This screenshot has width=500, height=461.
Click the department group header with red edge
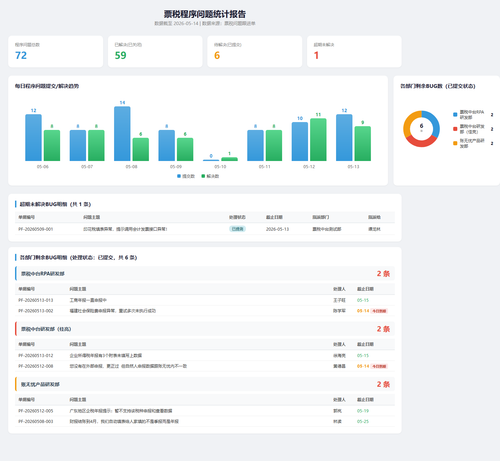point(205,329)
